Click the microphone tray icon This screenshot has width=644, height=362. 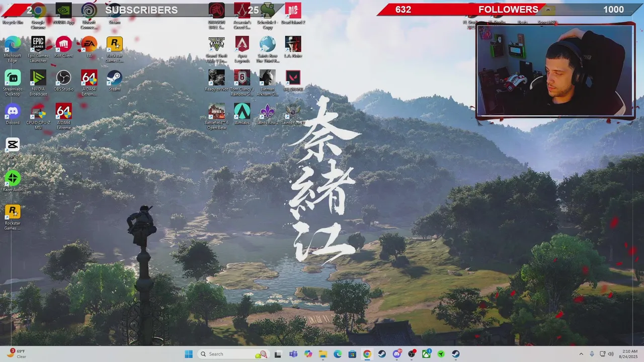[x=592, y=354]
